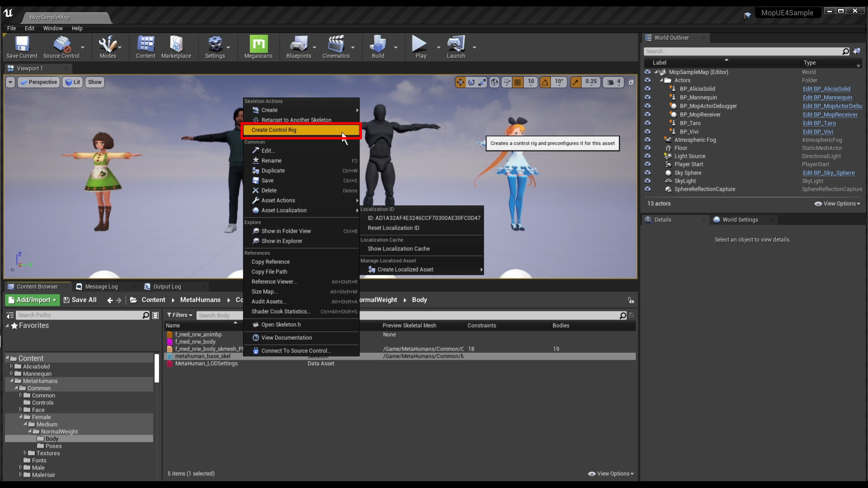This screenshot has width=868, height=488.
Task: Open the Lit view mode dropdown
Action: click(72, 82)
